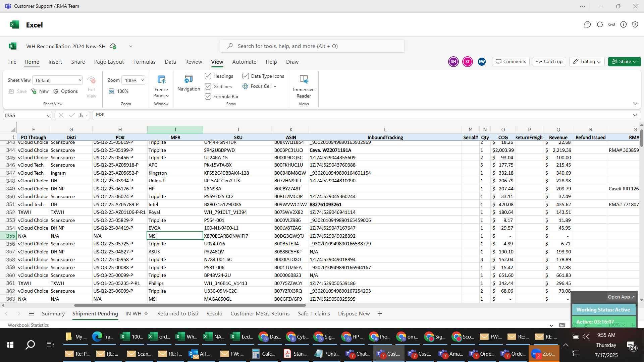The width and height of the screenshot is (644, 362).
Task: Collapse the ribbon with chevron
Action: [x=635, y=104]
